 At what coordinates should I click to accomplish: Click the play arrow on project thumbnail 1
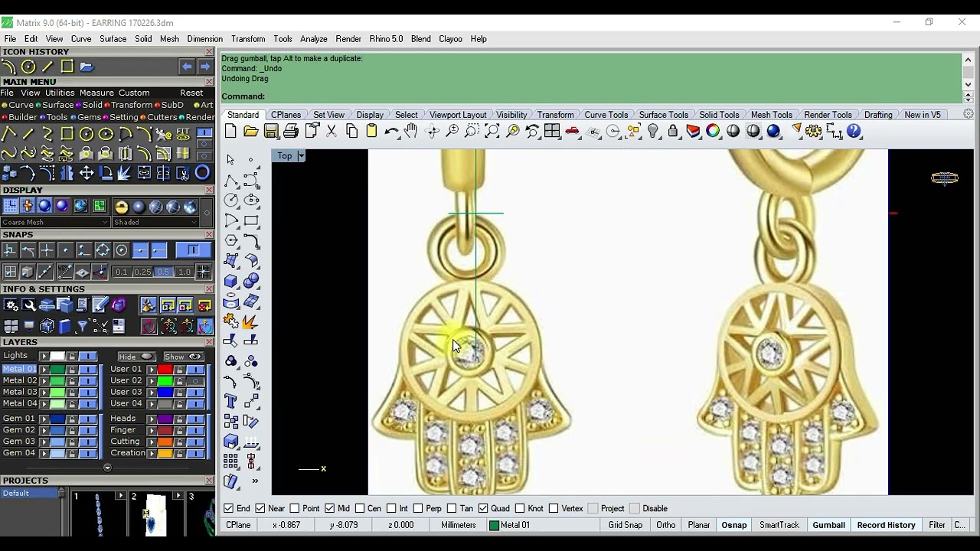coord(120,496)
